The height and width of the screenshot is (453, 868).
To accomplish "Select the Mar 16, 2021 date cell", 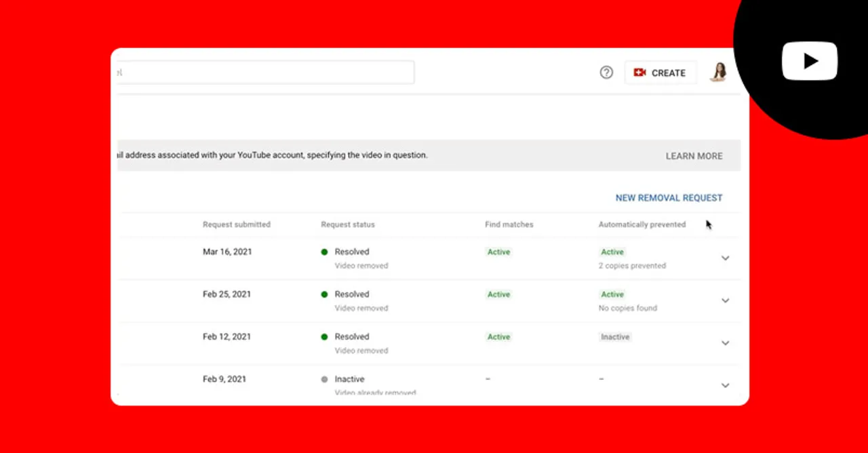I will pos(227,252).
